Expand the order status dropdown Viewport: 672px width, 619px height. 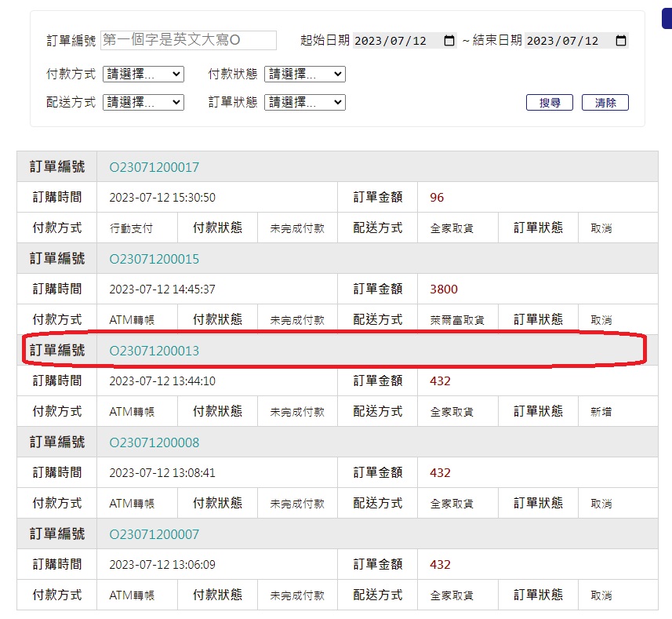click(304, 103)
